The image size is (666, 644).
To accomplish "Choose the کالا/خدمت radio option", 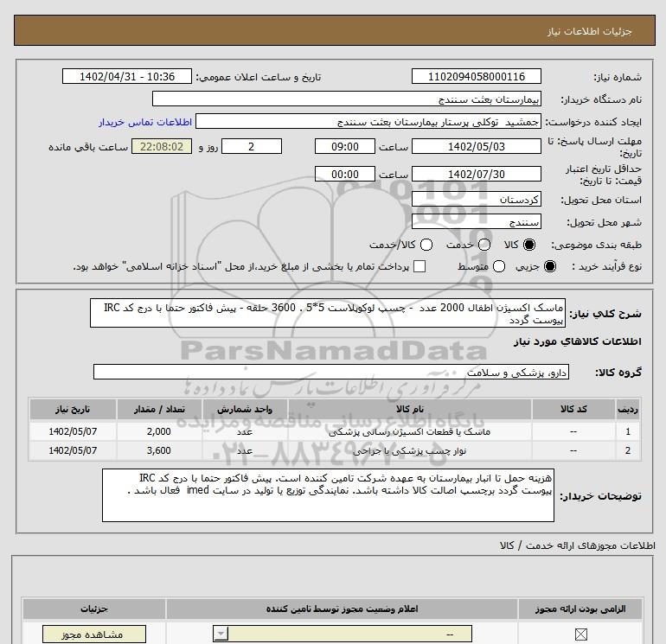I will tap(423, 245).
